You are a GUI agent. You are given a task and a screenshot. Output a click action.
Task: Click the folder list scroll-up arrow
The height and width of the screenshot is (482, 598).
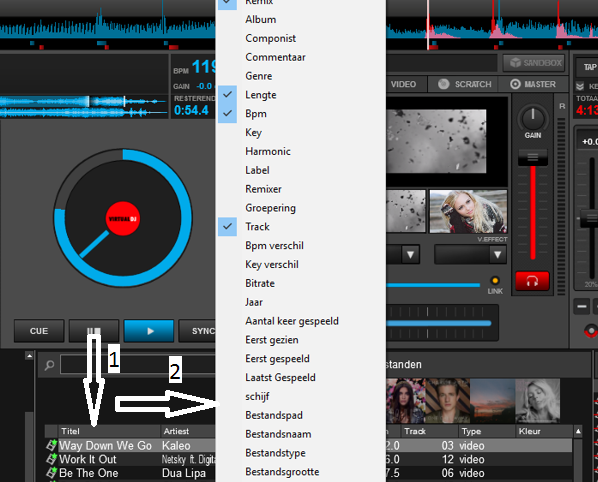pyautogui.click(x=29, y=355)
